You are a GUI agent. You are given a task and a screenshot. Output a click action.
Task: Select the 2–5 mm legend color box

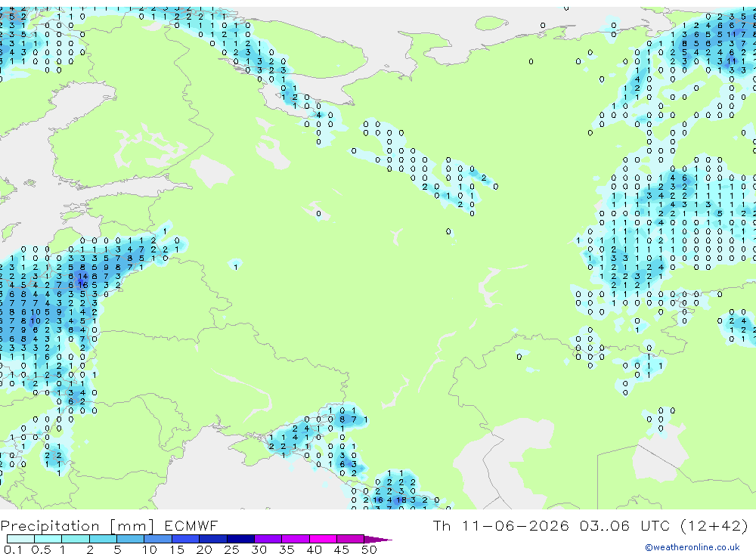(103, 539)
